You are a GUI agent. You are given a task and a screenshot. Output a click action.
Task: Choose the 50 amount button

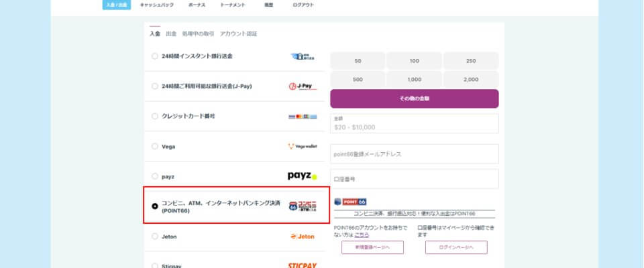click(x=358, y=61)
